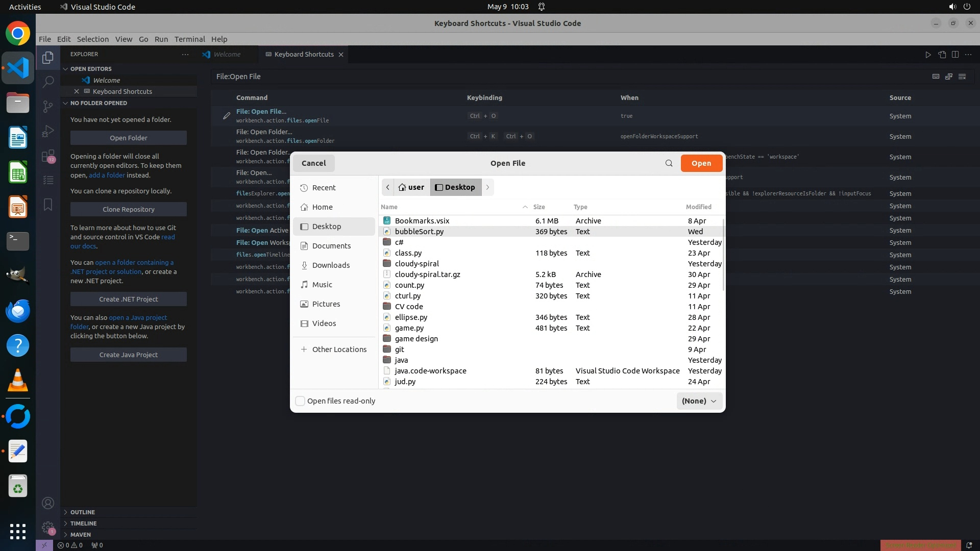Expand the OUTLINE section

coord(82,512)
